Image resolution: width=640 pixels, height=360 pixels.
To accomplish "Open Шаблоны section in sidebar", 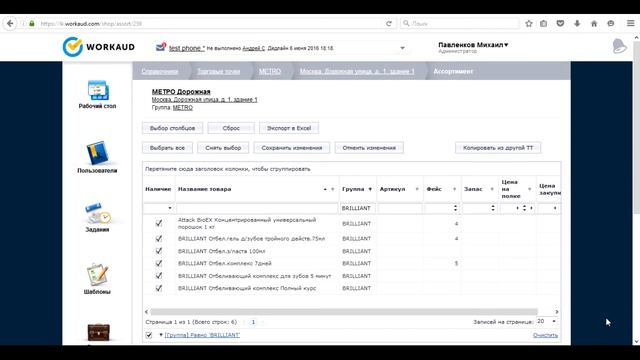I will coord(97,279).
